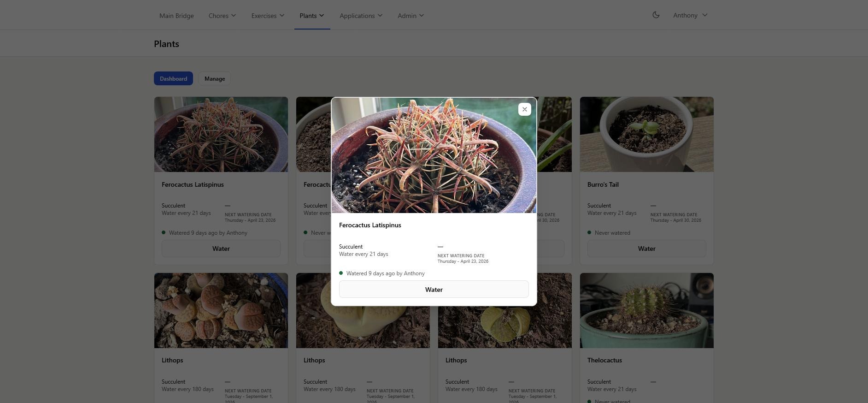The image size is (868, 403).
Task: Open the Ferocactus Latispinus grid card photo
Action: coord(221,134)
